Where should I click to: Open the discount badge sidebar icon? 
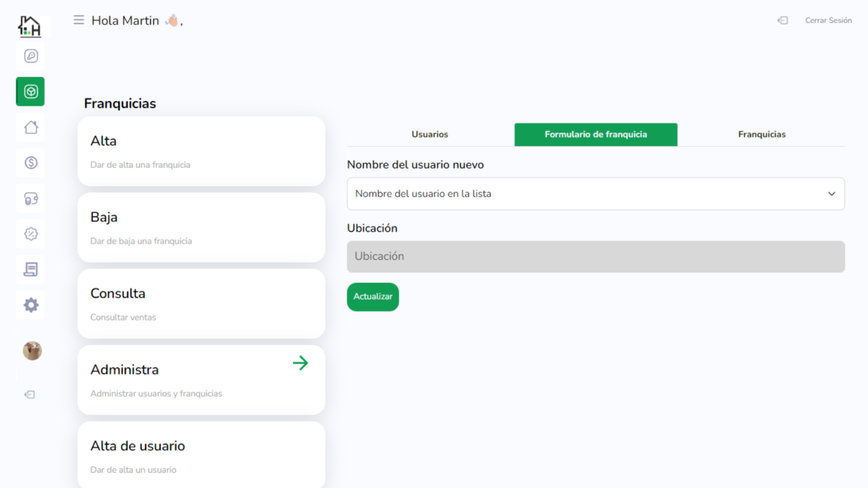[x=31, y=234]
